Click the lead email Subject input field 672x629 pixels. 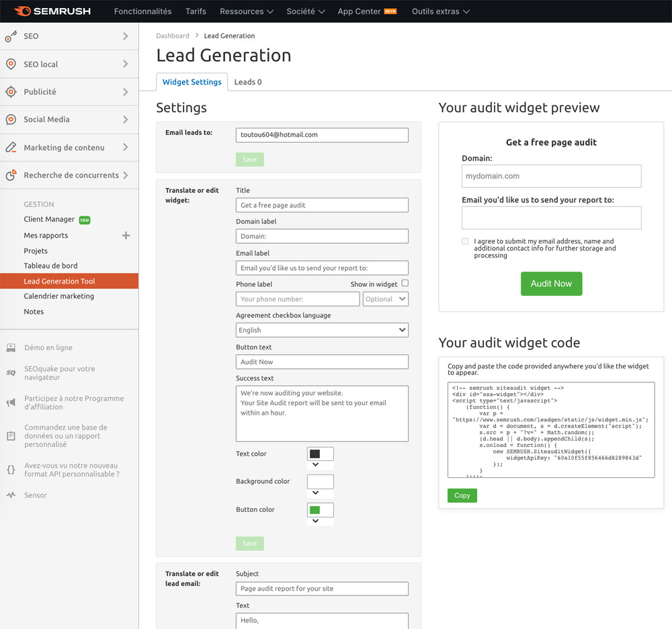[x=322, y=589]
